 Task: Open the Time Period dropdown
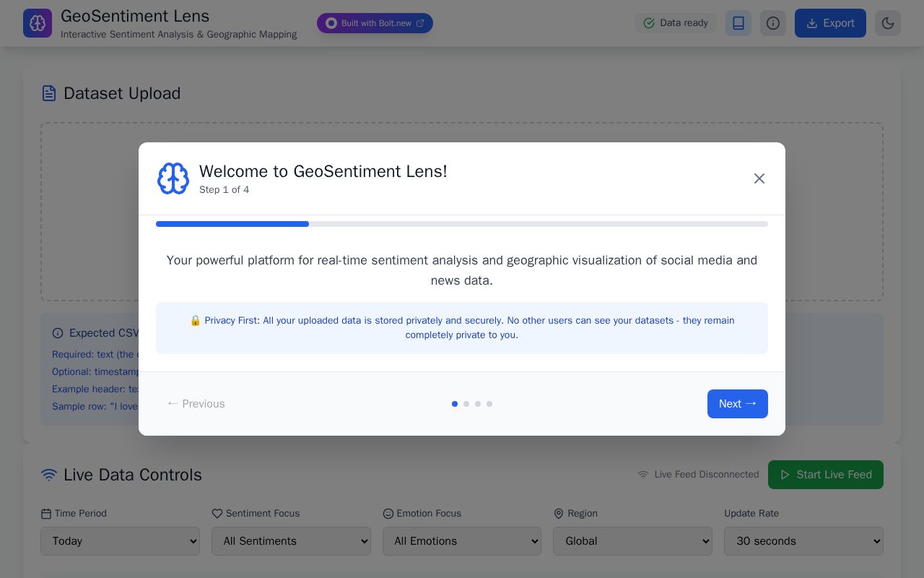[120, 541]
